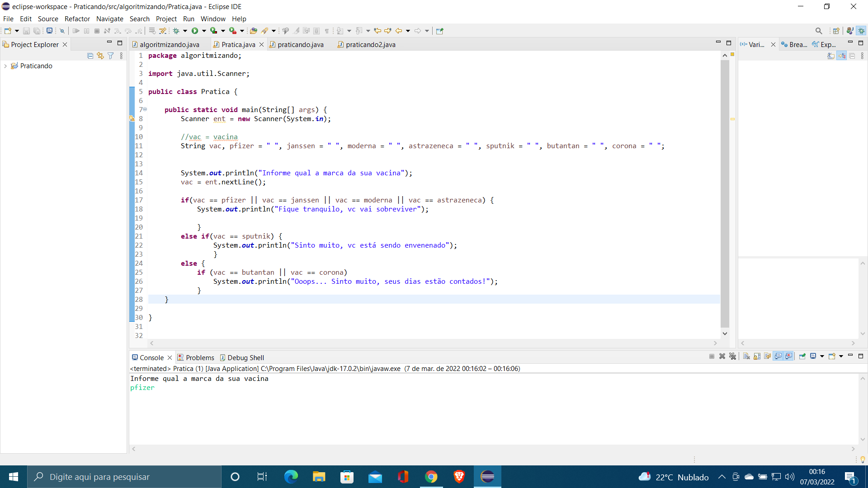
Task: Click Remove All Terminated Launches icon
Action: click(x=733, y=356)
